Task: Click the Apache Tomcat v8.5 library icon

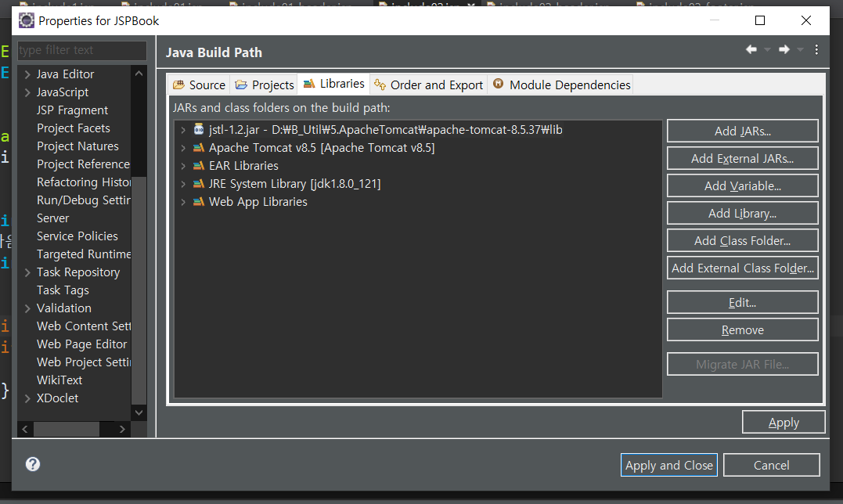Action: (x=199, y=147)
